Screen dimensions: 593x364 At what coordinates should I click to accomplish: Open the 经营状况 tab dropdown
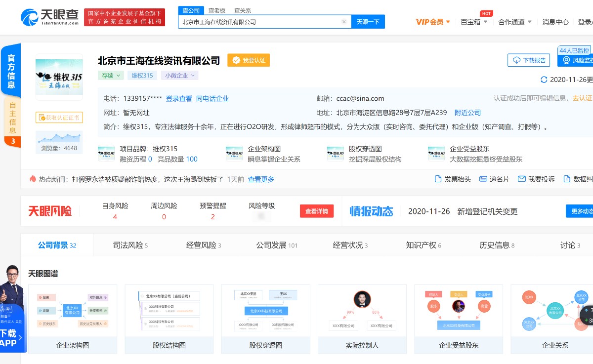click(x=350, y=245)
